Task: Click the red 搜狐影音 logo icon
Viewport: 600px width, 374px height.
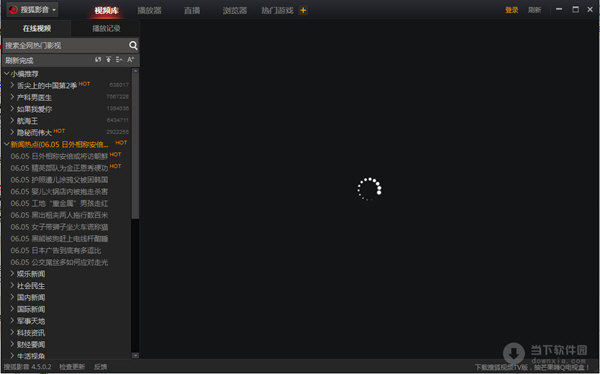Action: (13, 10)
